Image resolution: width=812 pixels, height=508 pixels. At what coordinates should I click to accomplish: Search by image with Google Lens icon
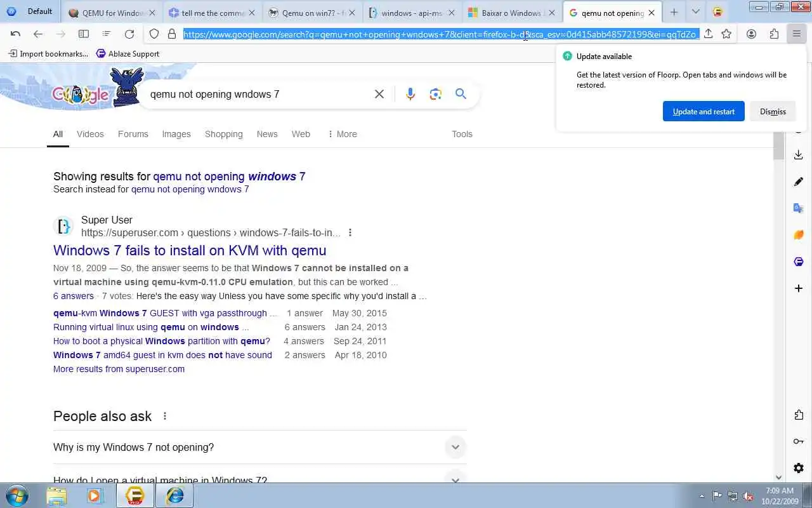click(435, 94)
